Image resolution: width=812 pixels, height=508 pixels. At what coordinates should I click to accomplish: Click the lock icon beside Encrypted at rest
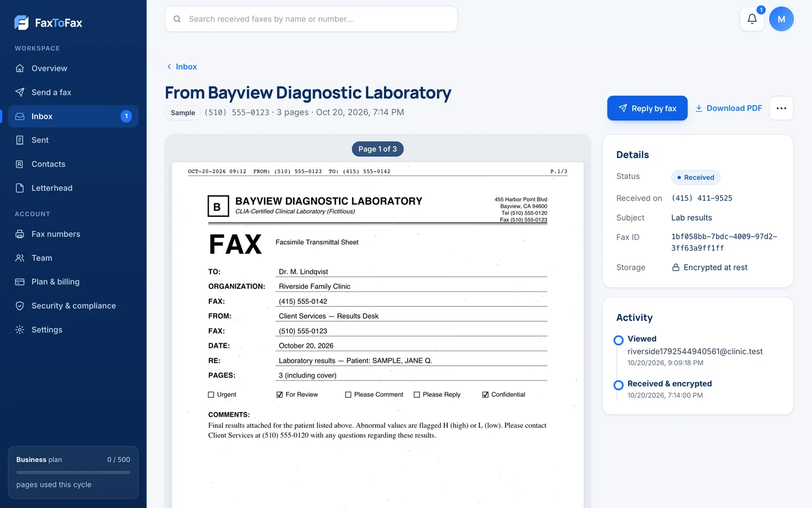pos(676,268)
